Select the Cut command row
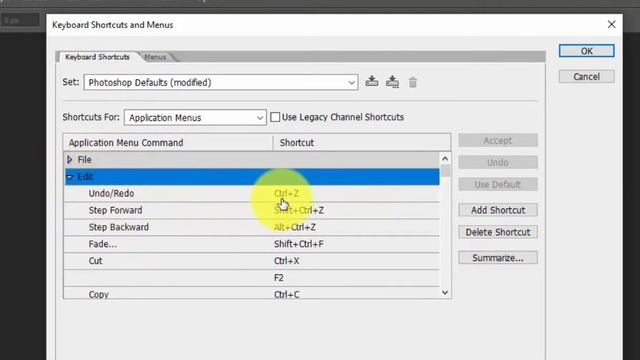The height and width of the screenshot is (360, 640). tap(252, 261)
